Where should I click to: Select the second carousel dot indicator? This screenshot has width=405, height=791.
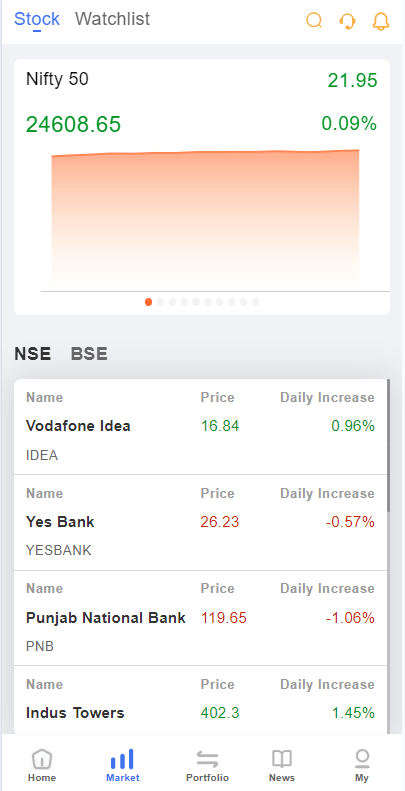(160, 302)
